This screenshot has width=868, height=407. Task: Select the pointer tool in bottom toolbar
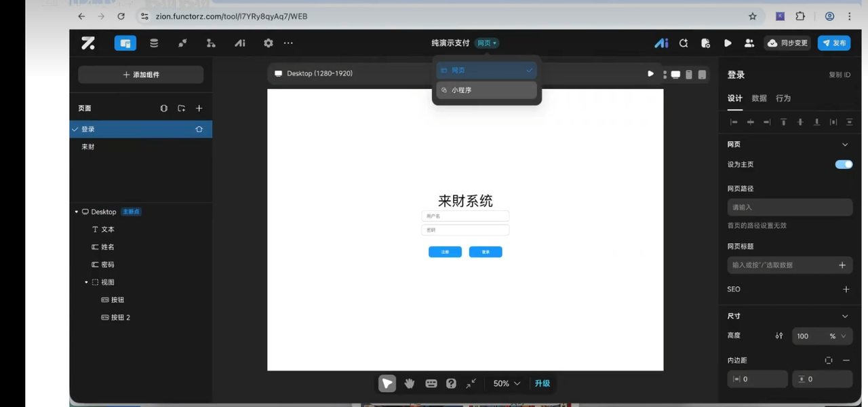coord(387,383)
